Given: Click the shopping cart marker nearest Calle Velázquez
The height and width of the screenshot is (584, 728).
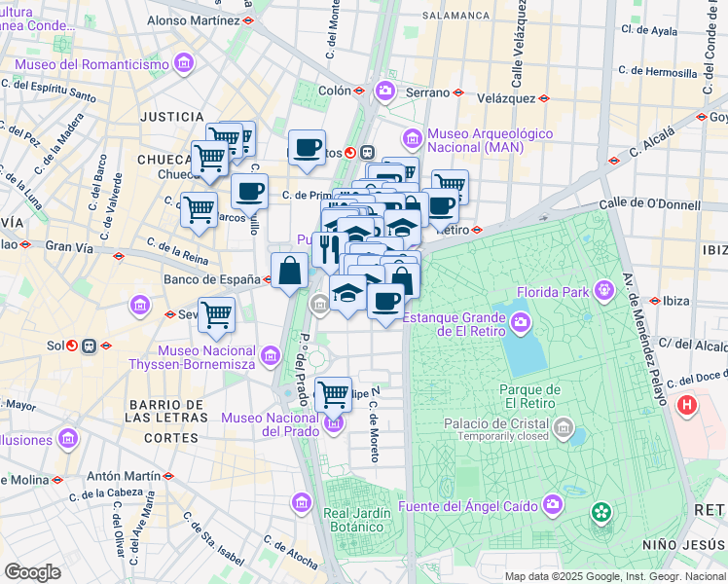Looking at the screenshot, I should coord(452,186).
